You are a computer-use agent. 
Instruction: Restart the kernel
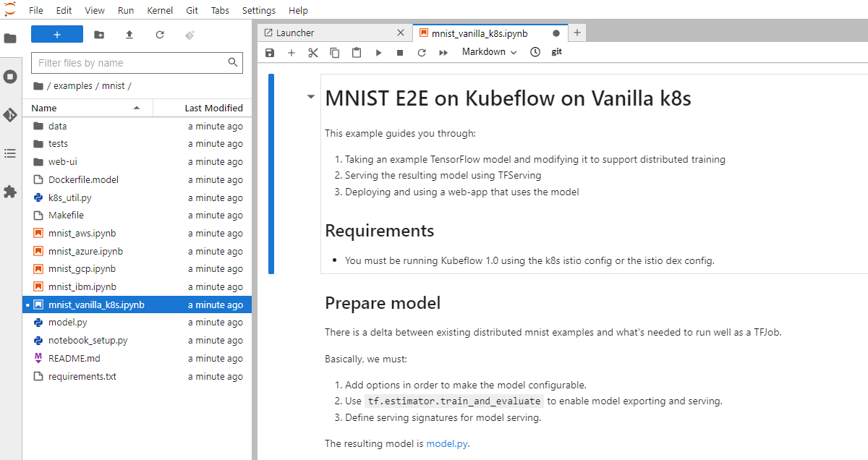422,53
